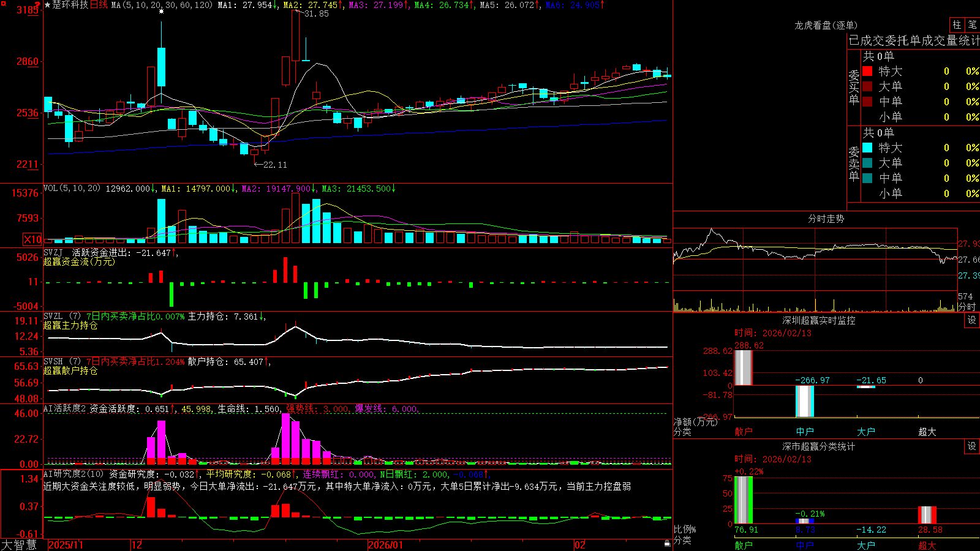Click the 大户 label in realtime monitor chart
Image resolution: width=980 pixels, height=551 pixels.
(866, 432)
